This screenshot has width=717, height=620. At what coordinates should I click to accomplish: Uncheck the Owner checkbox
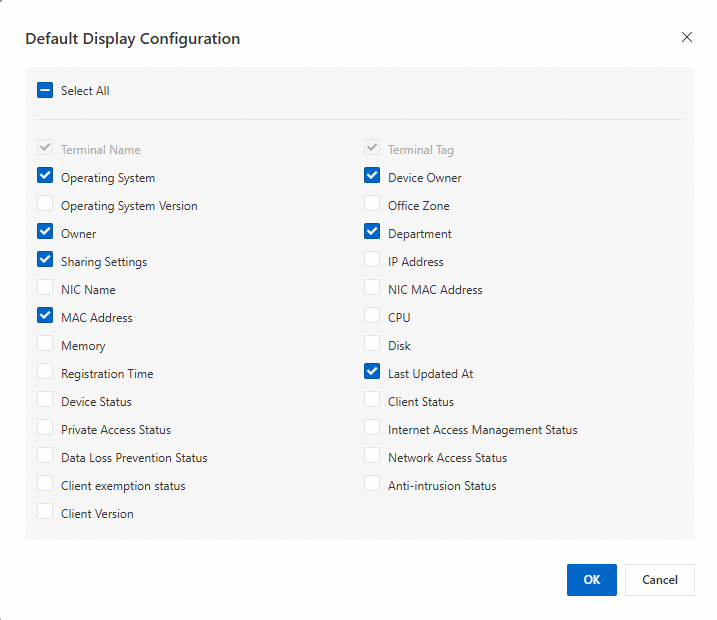[45, 233]
